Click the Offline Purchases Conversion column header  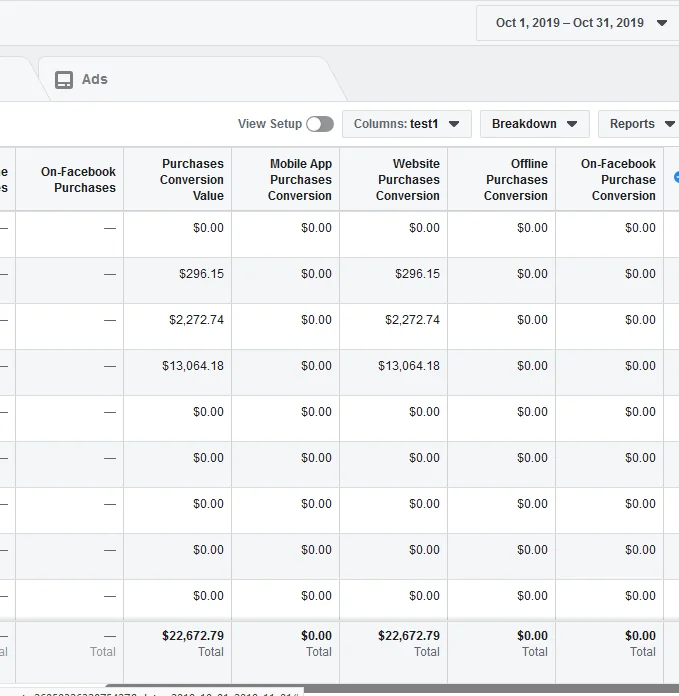(501, 179)
